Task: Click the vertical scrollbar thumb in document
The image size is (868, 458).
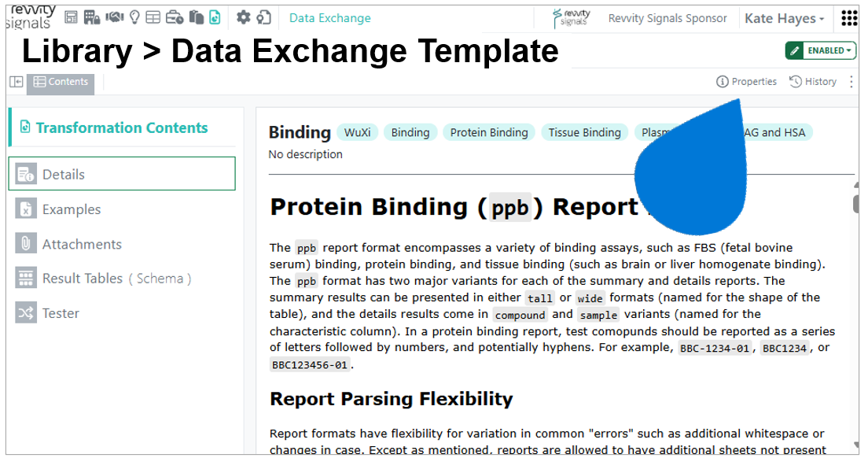Action: [856, 204]
